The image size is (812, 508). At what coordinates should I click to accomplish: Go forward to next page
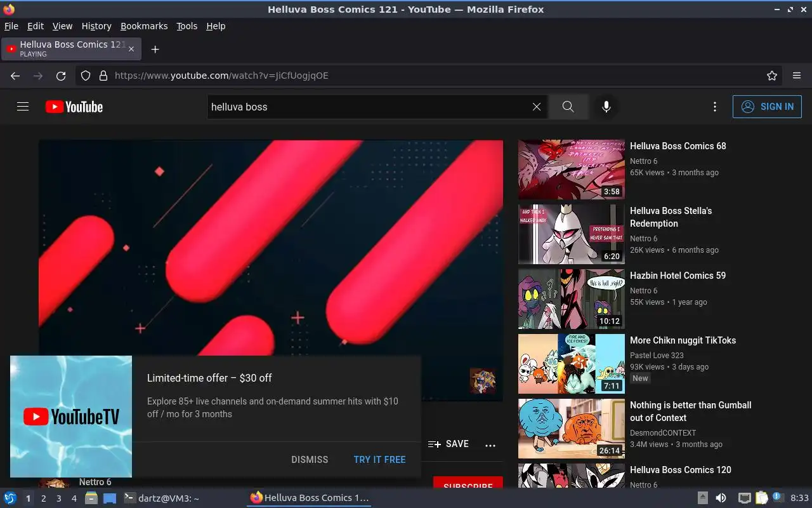pos(38,76)
